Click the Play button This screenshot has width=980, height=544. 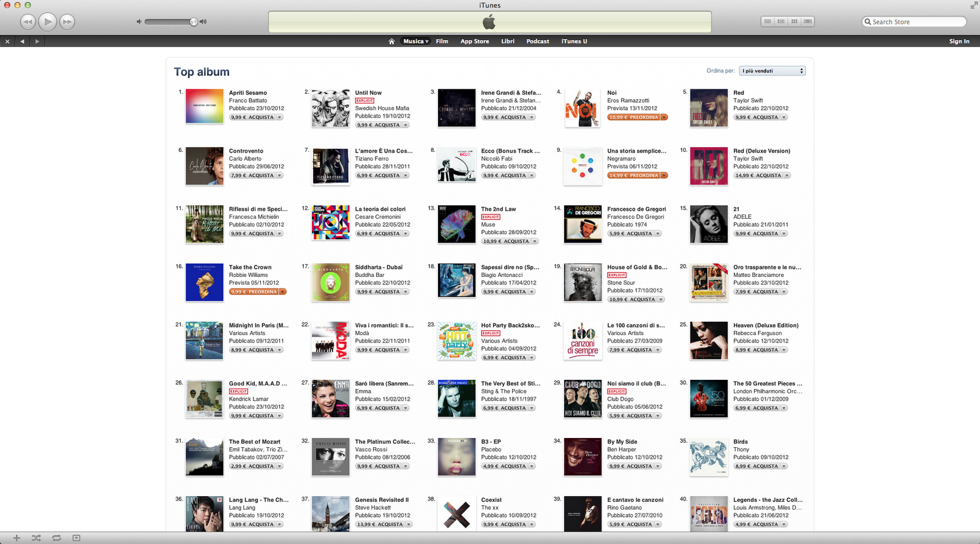[x=47, y=22]
